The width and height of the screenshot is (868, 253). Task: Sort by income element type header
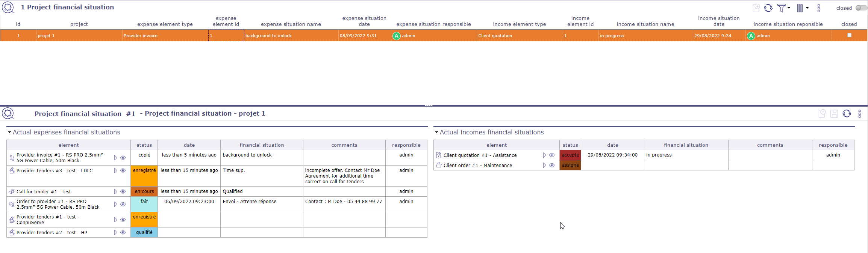pyautogui.click(x=520, y=24)
